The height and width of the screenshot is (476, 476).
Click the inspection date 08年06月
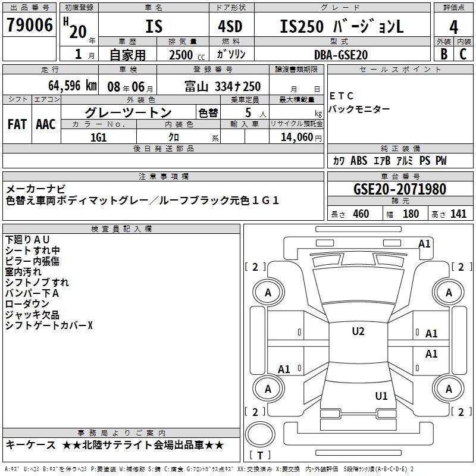click(x=130, y=87)
